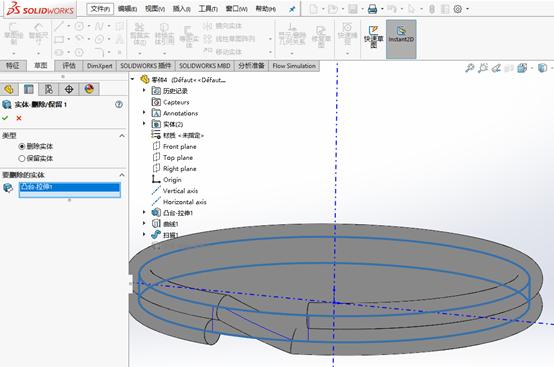Open the DimXpertManager crosshair tab
The width and height of the screenshot is (554, 367).
click(x=69, y=89)
